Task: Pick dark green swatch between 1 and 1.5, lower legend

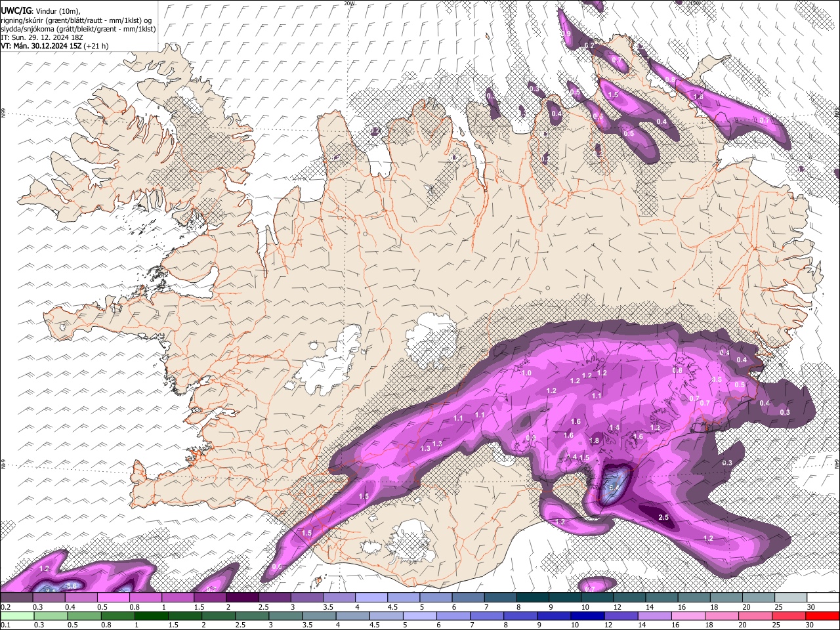Action: click(151, 616)
